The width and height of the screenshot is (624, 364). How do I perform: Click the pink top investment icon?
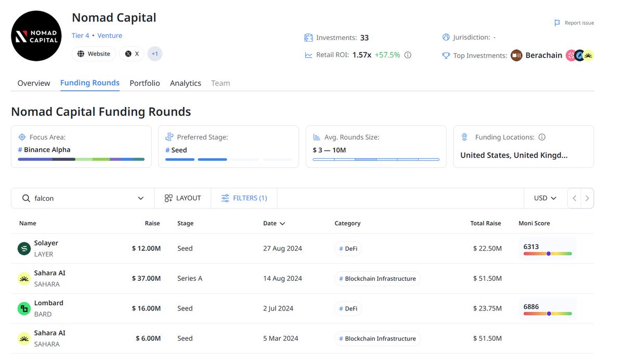571,55
